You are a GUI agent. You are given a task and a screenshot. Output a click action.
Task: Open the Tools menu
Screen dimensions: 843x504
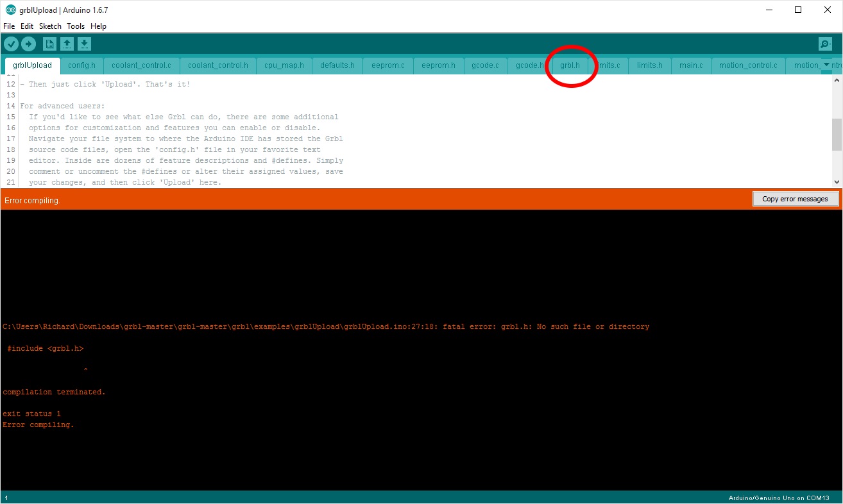(x=76, y=26)
